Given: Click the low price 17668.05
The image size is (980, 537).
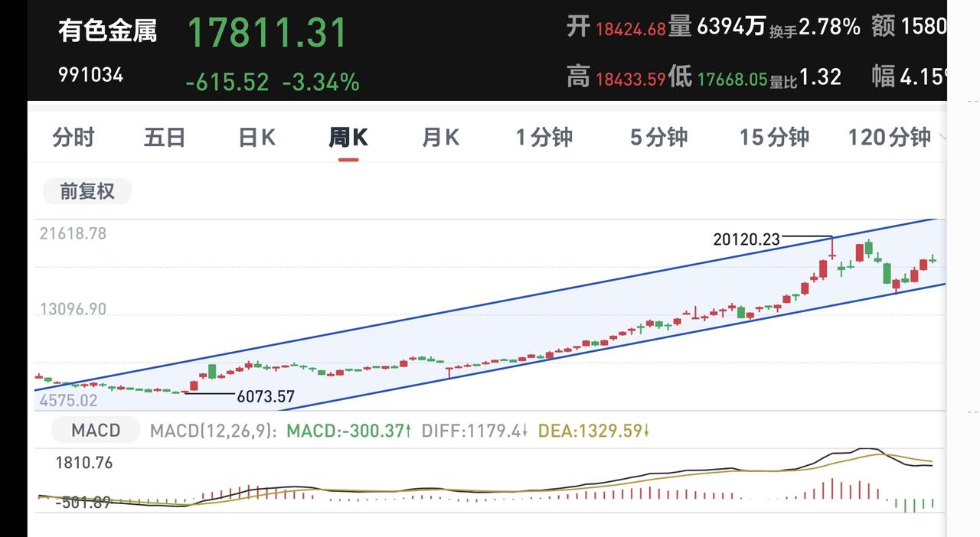Looking at the screenshot, I should pos(732,78).
